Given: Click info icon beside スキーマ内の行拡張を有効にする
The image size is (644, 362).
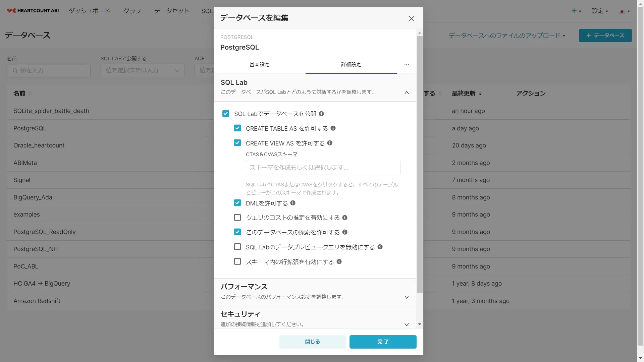Looking at the screenshot, I should pyautogui.click(x=339, y=261).
